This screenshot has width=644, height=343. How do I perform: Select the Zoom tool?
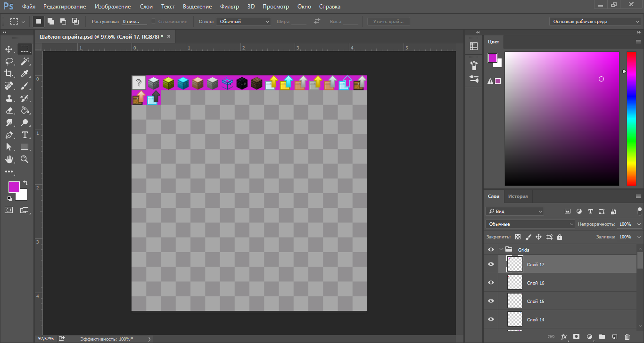click(25, 160)
